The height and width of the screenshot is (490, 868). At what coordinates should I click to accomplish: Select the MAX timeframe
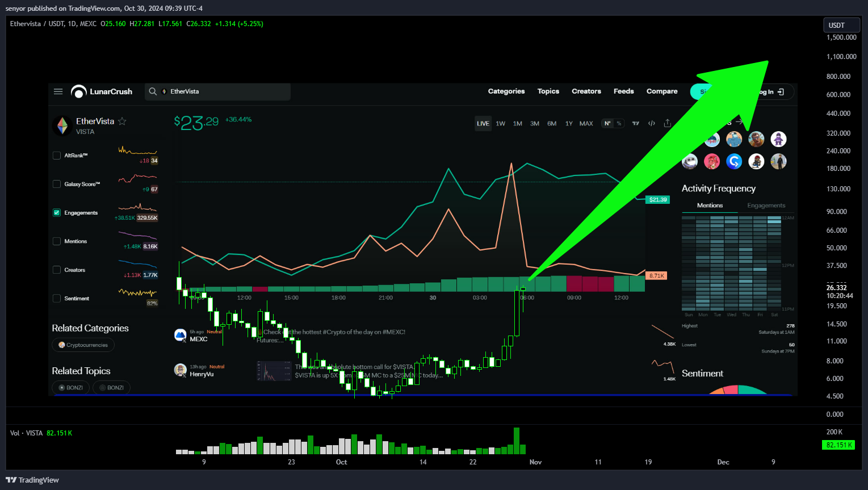tap(586, 124)
